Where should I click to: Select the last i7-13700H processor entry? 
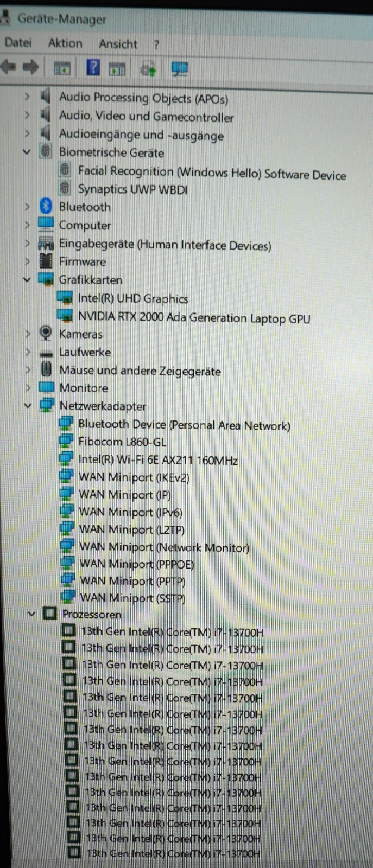tap(174, 853)
